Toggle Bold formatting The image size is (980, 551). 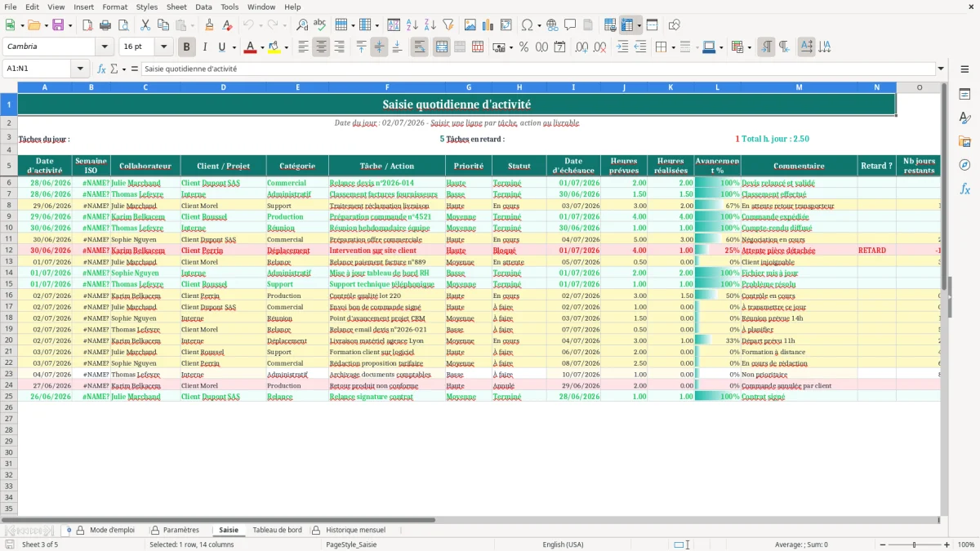187,47
